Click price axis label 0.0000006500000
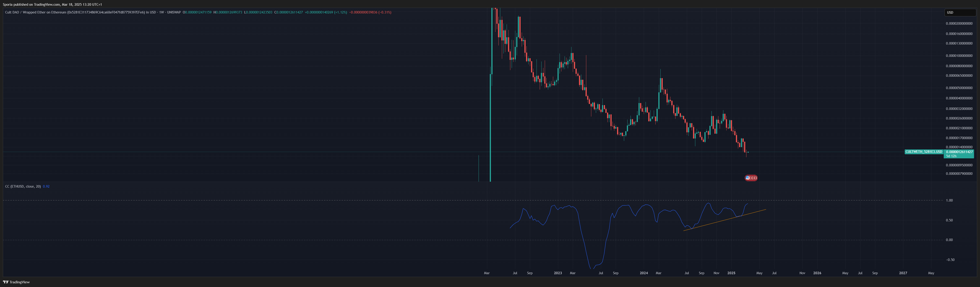This screenshot has width=980, height=287. click(x=959, y=75)
